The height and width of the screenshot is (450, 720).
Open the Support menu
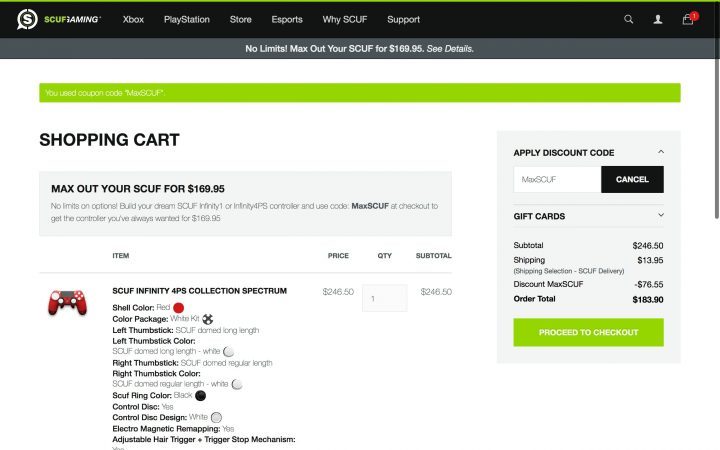point(403,19)
